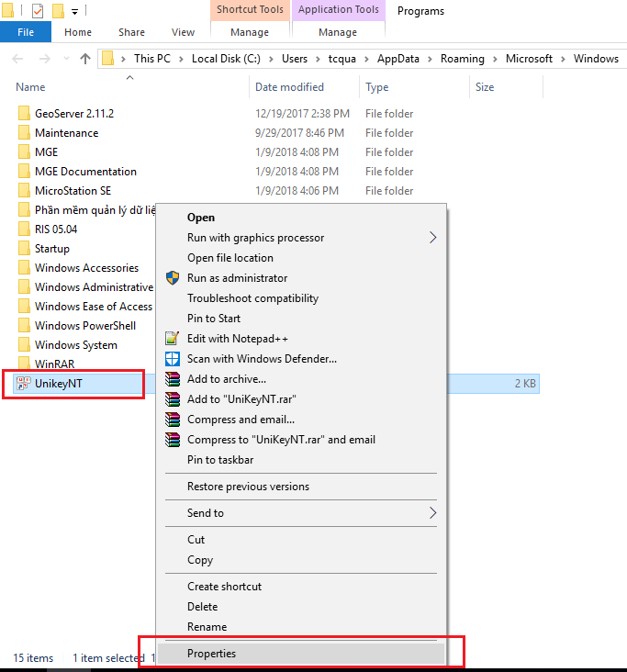Click the MicroStation SE folder icon
Screen dimensions: 627x672
(x=24, y=191)
